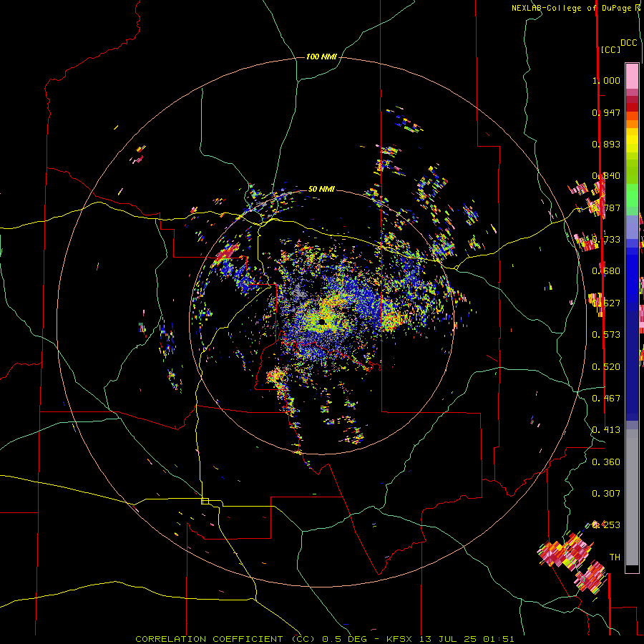Click the DCC label above color bar
Viewport: 644px width, 644px height.
pyautogui.click(x=629, y=43)
